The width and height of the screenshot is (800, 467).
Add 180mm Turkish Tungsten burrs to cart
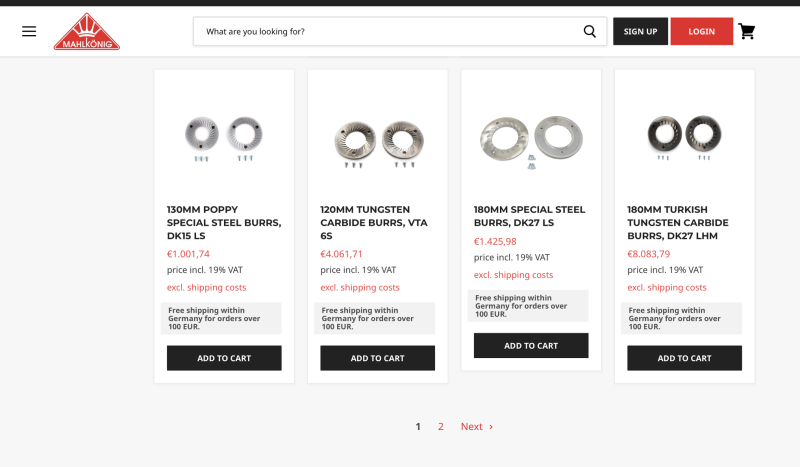[684, 358]
